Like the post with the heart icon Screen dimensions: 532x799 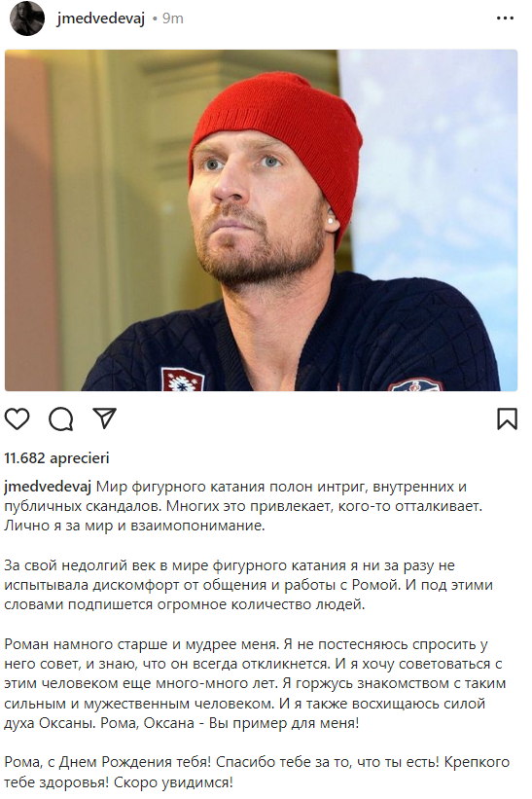click(x=17, y=418)
